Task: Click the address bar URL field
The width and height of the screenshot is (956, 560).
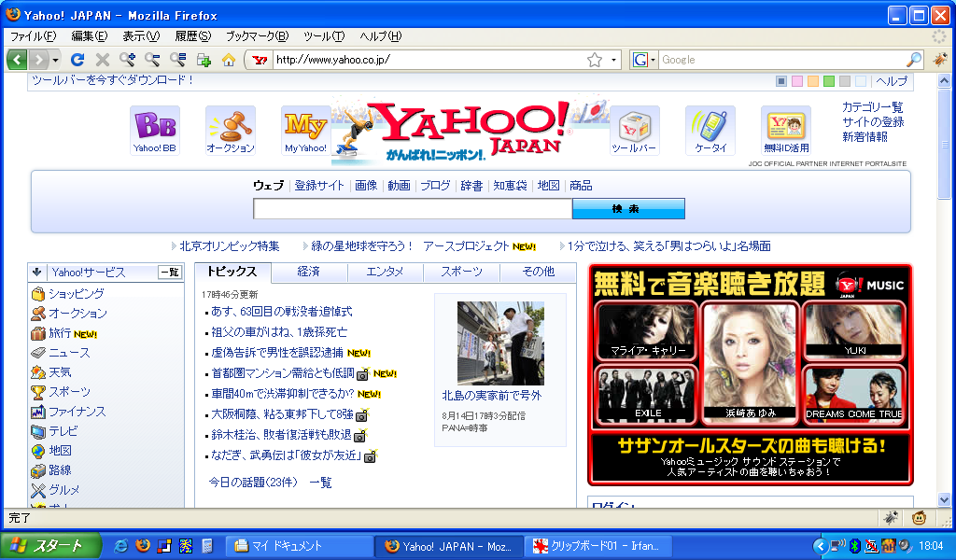Action: pos(429,60)
